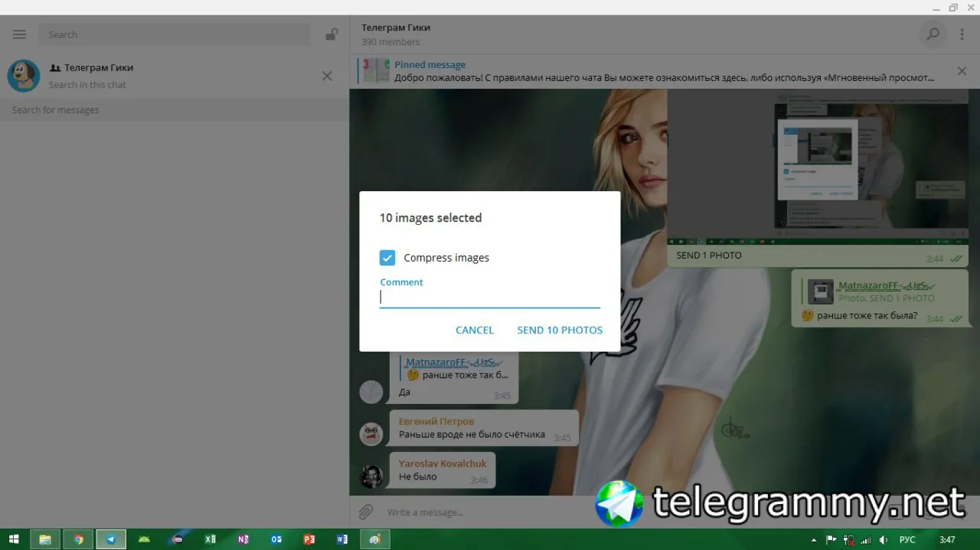Click the sender name Yaroslav Kovalchuk
This screenshot has height=550, width=980.
(443, 464)
